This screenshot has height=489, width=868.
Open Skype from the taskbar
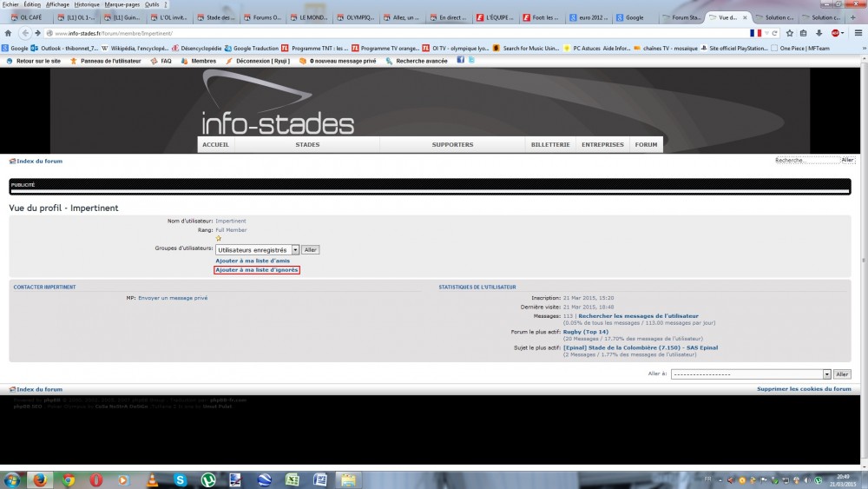[x=181, y=479]
